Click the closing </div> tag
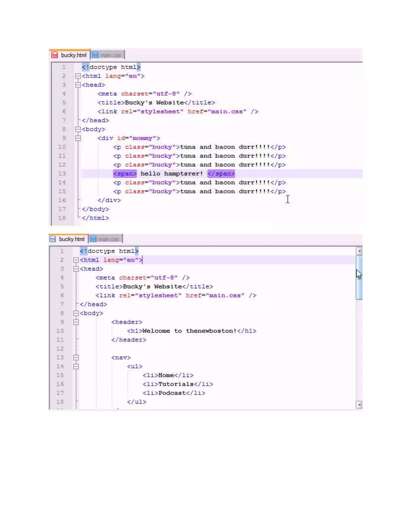Viewport: 411px width, 532px height. click(109, 201)
